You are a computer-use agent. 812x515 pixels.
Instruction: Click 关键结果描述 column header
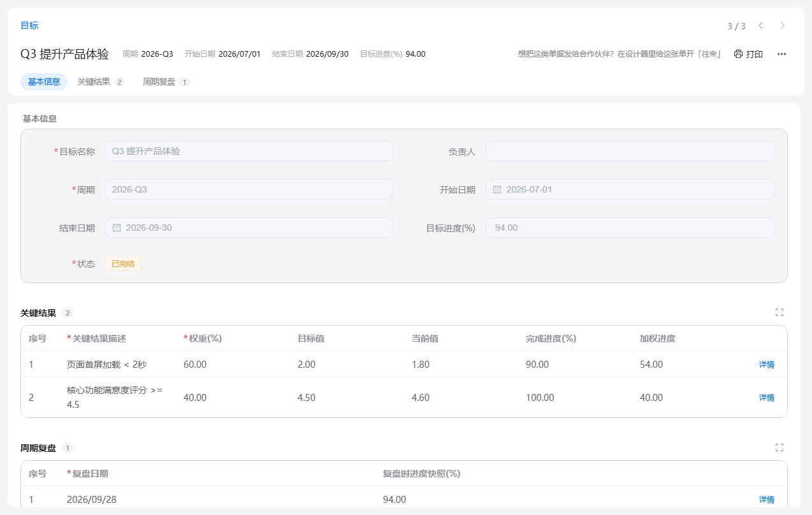(x=99, y=338)
